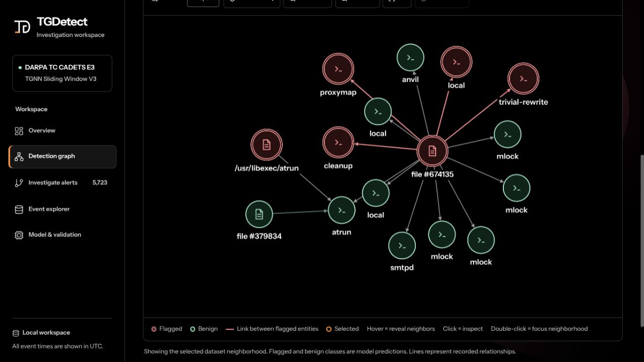The image size is (644, 362).
Task: Click the TGDetect logo icon
Action: coord(22,27)
